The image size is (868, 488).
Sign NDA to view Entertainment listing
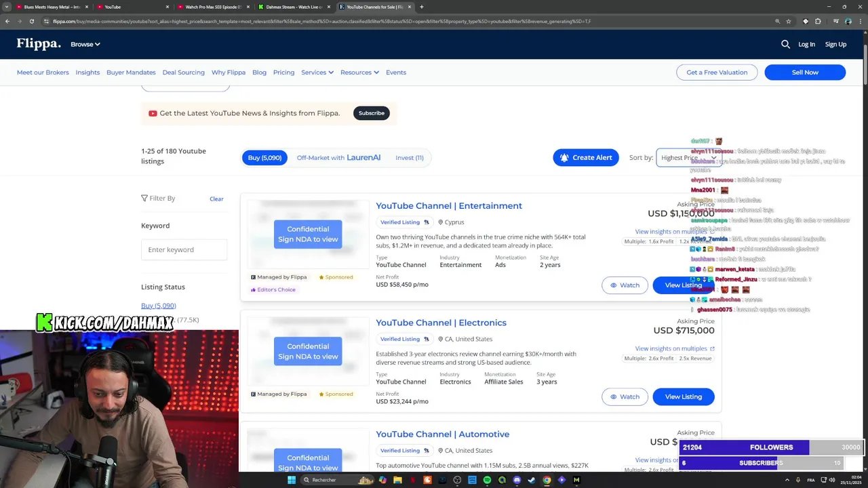[x=308, y=234]
